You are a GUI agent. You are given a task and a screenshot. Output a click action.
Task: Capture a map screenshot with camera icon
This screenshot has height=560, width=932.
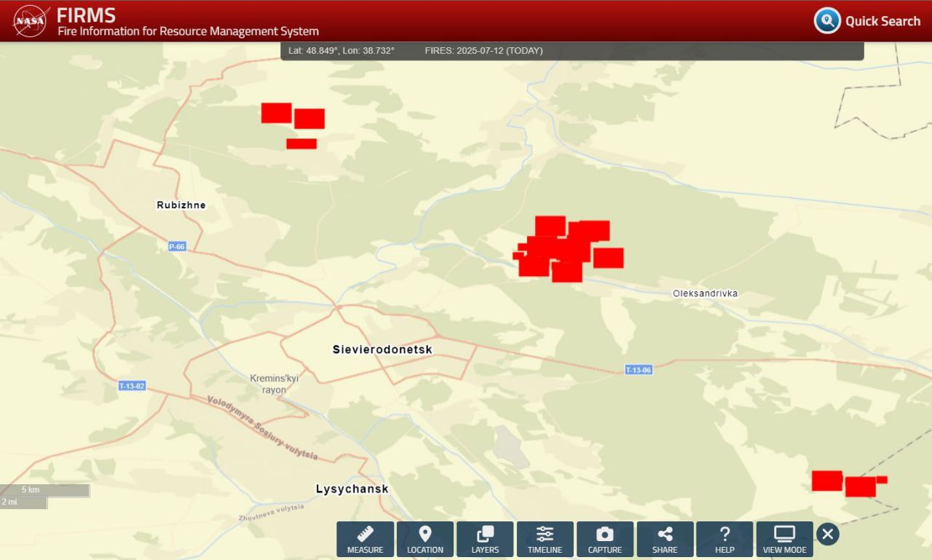point(605,539)
